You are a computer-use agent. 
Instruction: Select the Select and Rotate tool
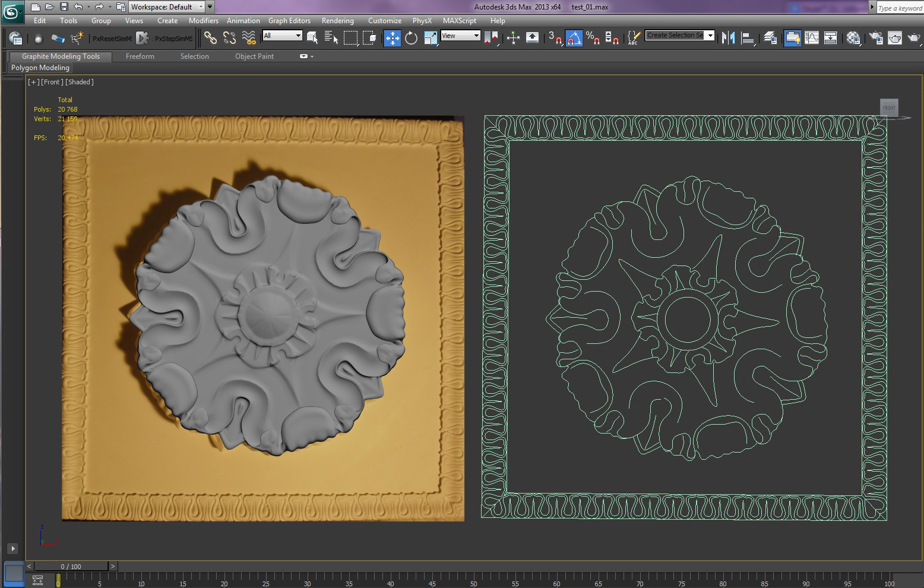coord(410,39)
